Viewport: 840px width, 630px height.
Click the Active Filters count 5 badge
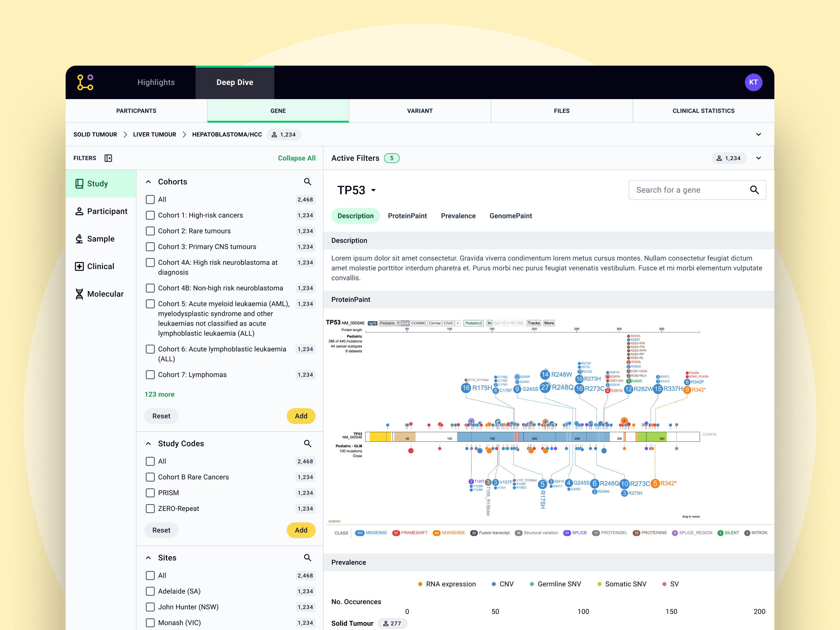tap(391, 158)
